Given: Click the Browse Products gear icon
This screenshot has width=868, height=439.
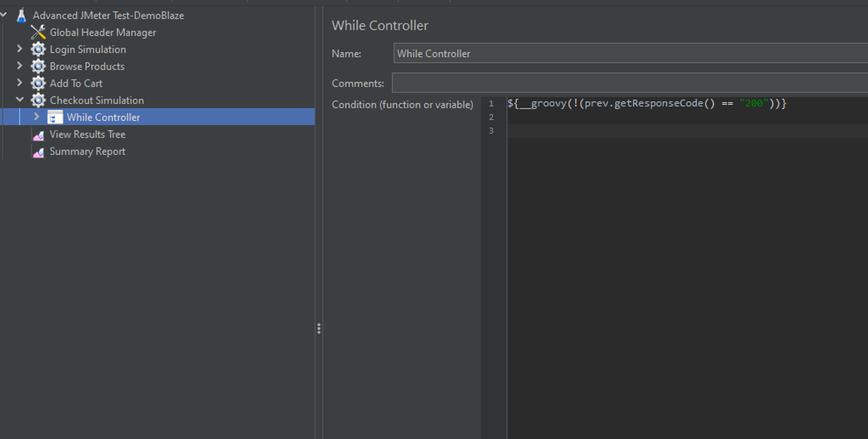Looking at the screenshot, I should tap(38, 66).
